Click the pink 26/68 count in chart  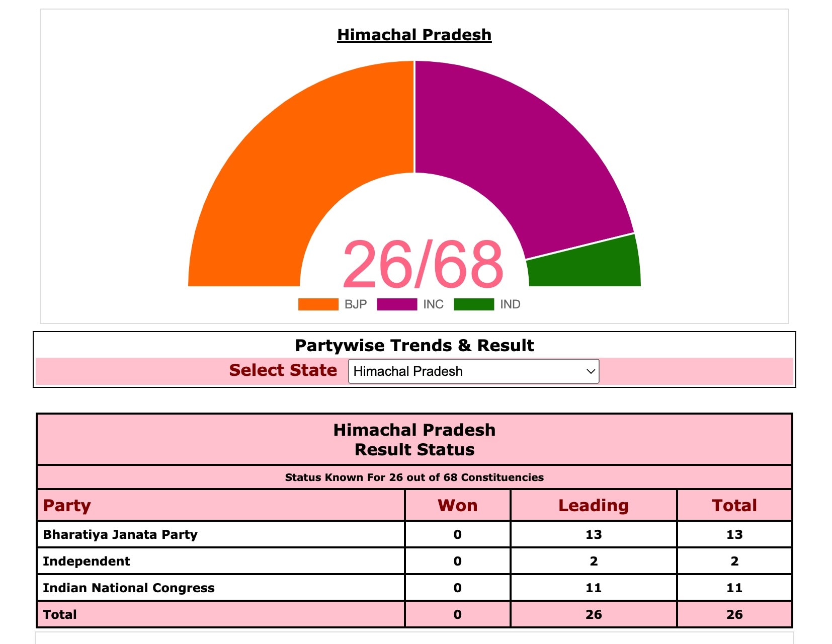(423, 264)
